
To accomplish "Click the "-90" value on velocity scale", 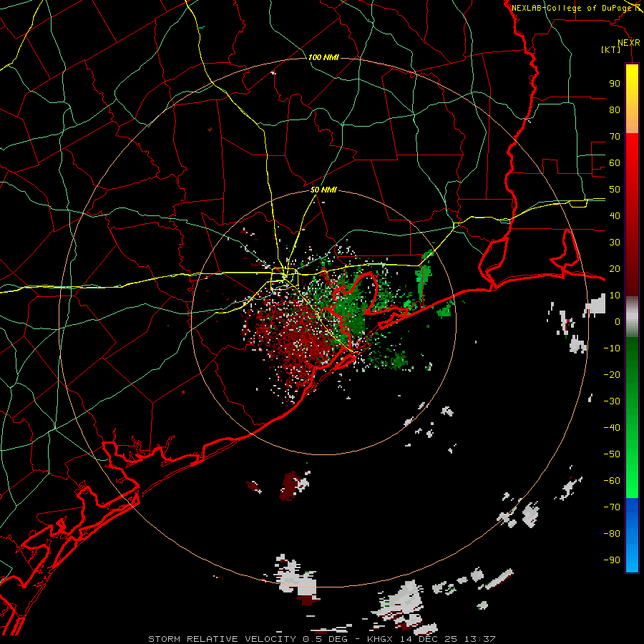I will click(x=612, y=560).
